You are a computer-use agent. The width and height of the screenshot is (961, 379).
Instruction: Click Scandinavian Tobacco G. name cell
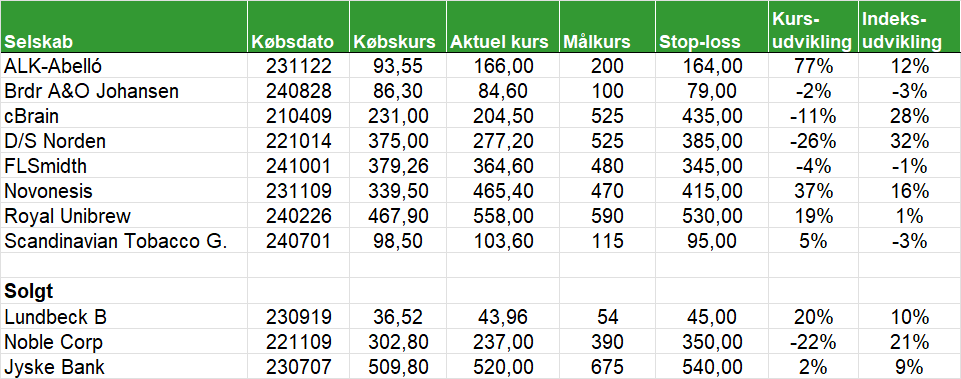124,241
